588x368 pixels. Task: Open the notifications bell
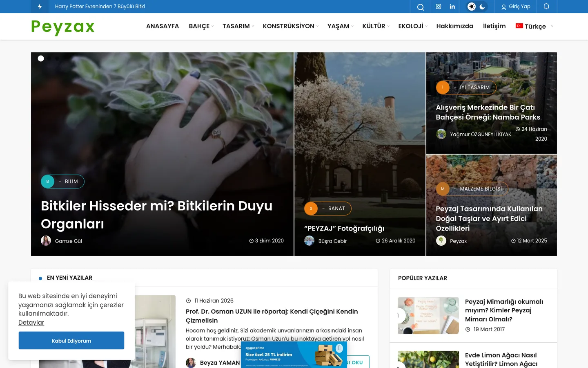(546, 7)
